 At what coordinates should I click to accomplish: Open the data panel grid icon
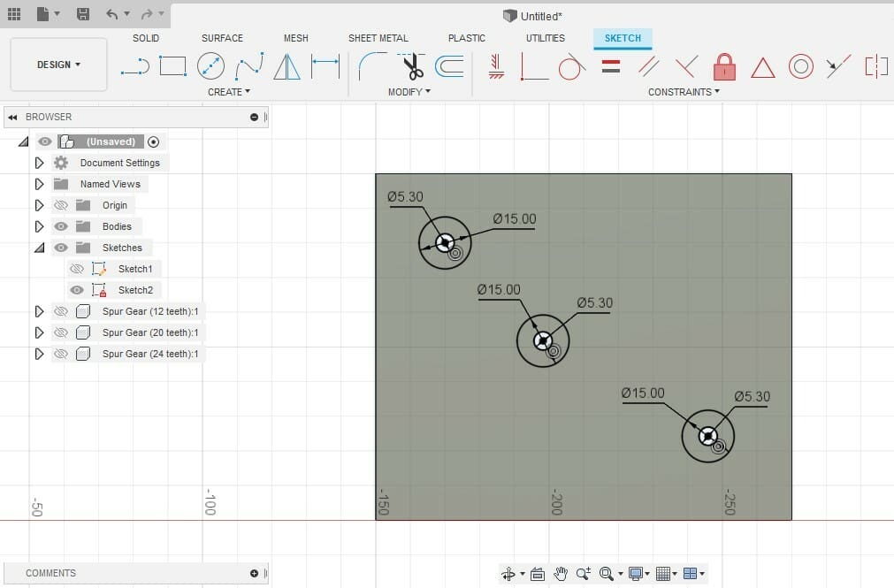tap(13, 13)
